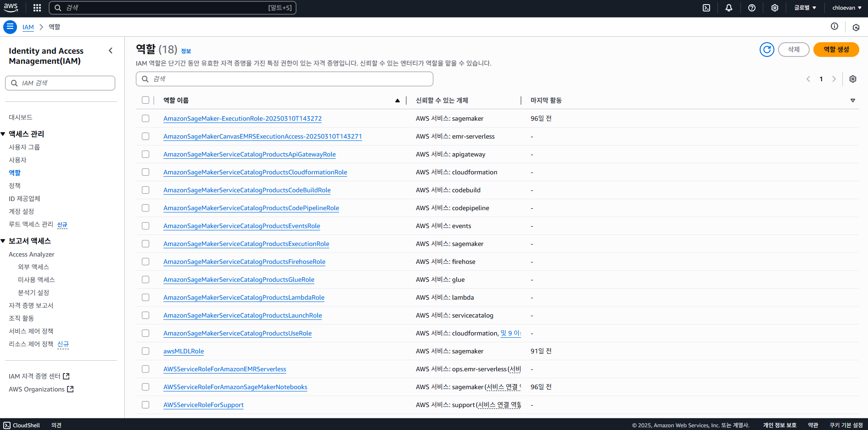Open settings gear in top navigation bar
The width and height of the screenshot is (868, 430).
pyautogui.click(x=775, y=8)
